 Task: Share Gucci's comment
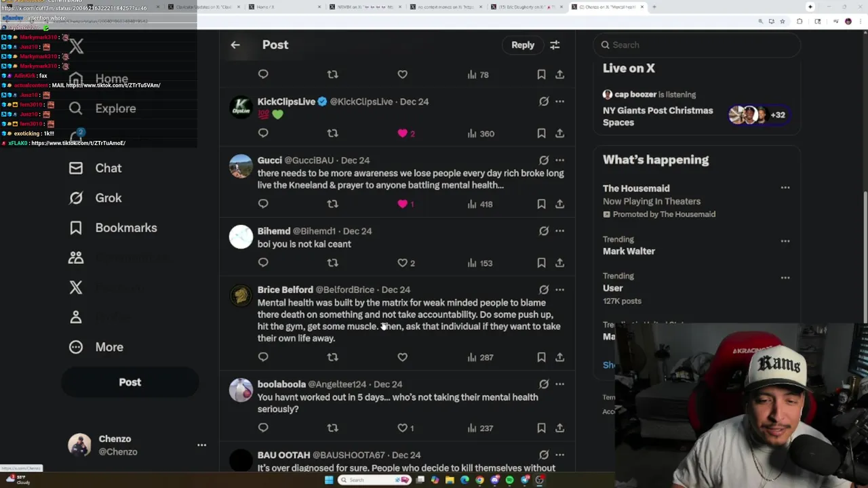(x=559, y=204)
